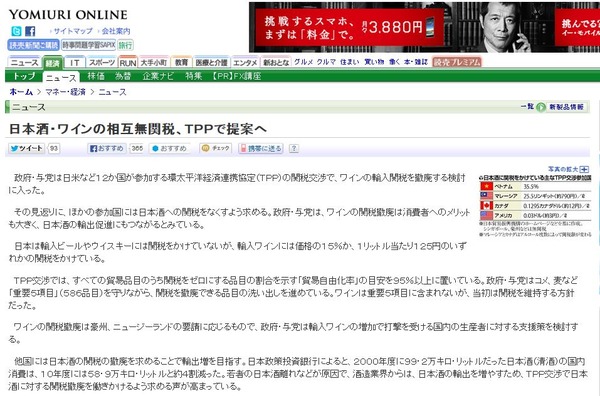
Task: Click the article headline 日本酒・ワインの相互無関税
Action: 138,129
